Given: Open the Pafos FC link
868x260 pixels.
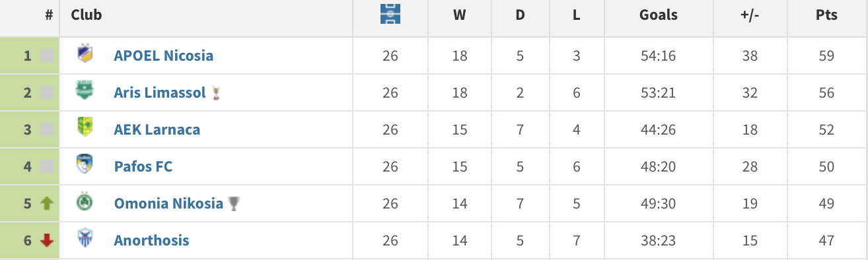Looking at the screenshot, I should [143, 166].
